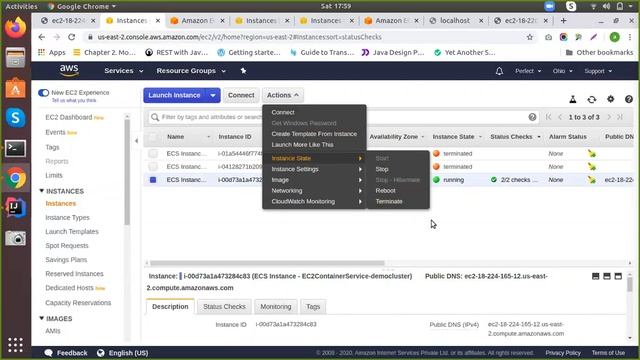The width and height of the screenshot is (640, 360).
Task: Check the second terminated instance row checkbox
Action: point(153,167)
